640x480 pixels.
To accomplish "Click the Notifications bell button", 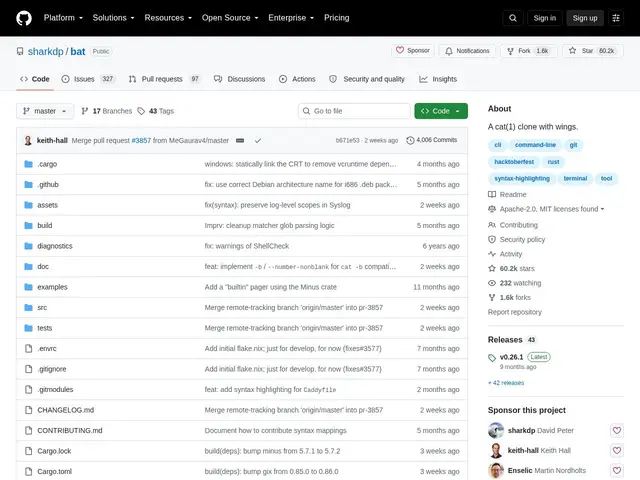I will pos(467,51).
